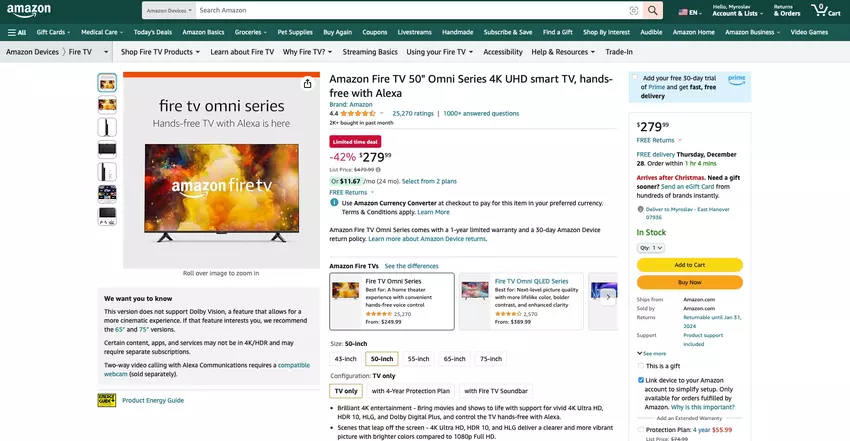Image resolution: width=850 pixels, height=441 pixels.
Task: Expand the Shop Fire TV Products menu
Action: (160, 51)
